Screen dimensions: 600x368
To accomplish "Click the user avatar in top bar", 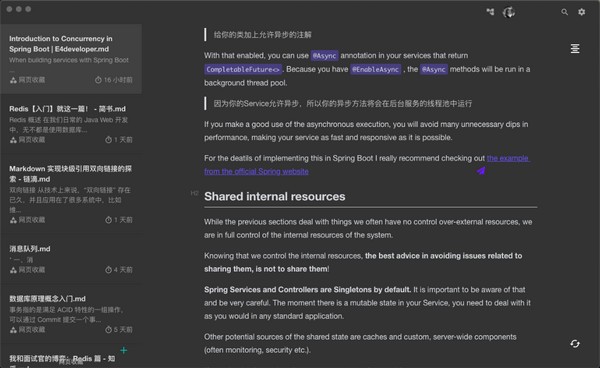I will coord(509,12).
